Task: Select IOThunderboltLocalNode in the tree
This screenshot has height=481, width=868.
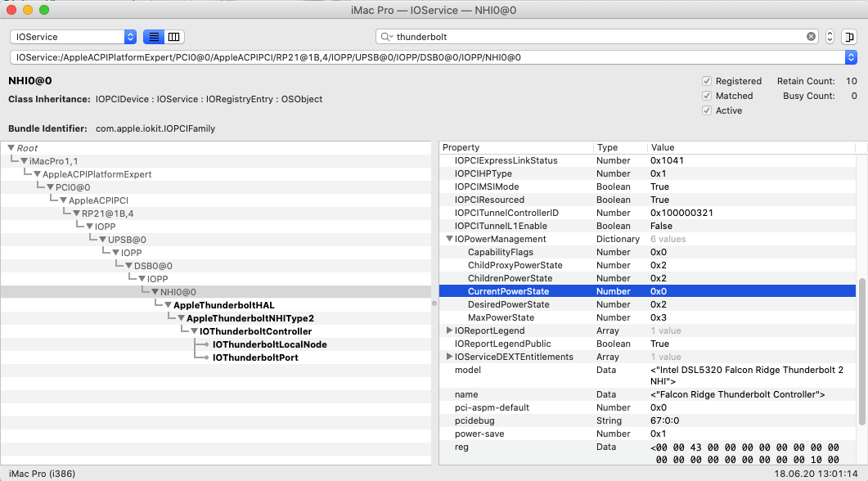Action: point(269,344)
